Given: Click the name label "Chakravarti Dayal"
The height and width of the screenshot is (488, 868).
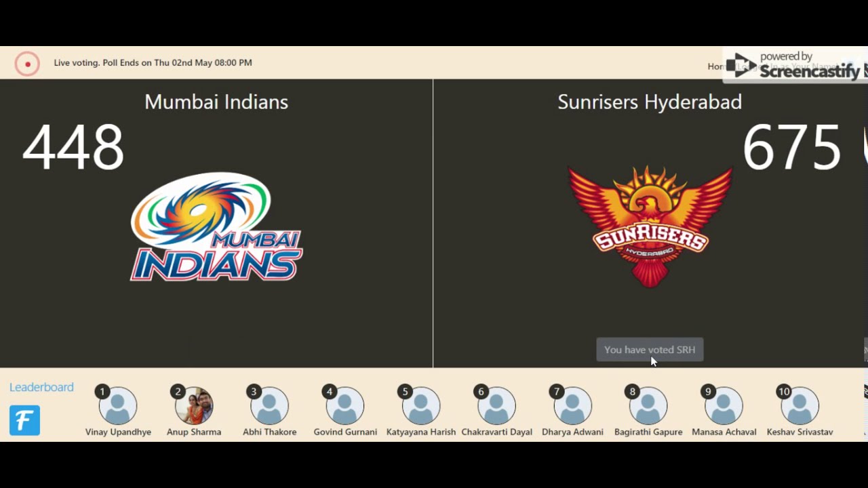Looking at the screenshot, I should click(497, 432).
